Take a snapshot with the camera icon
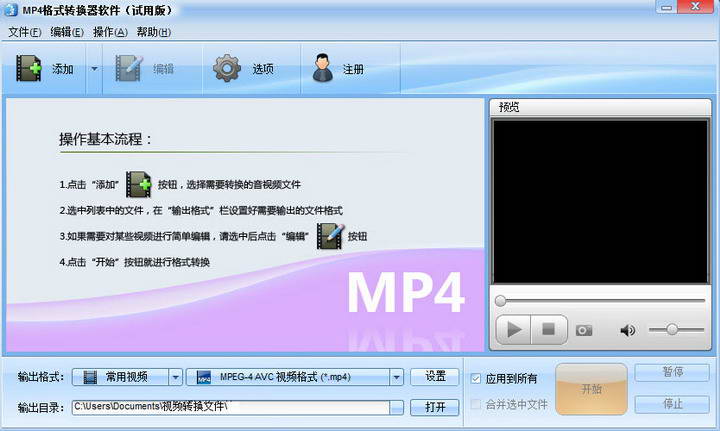The image size is (720, 431). click(x=584, y=330)
